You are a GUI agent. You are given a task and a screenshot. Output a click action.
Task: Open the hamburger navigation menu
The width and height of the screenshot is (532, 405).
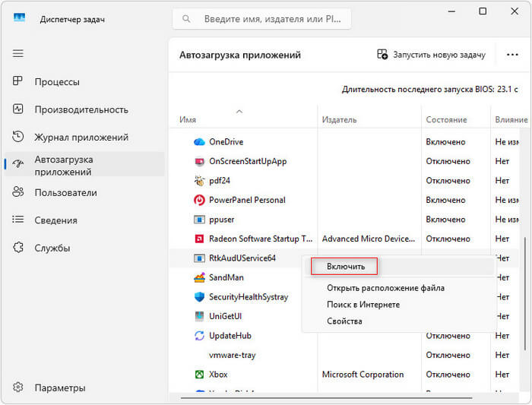(x=18, y=53)
